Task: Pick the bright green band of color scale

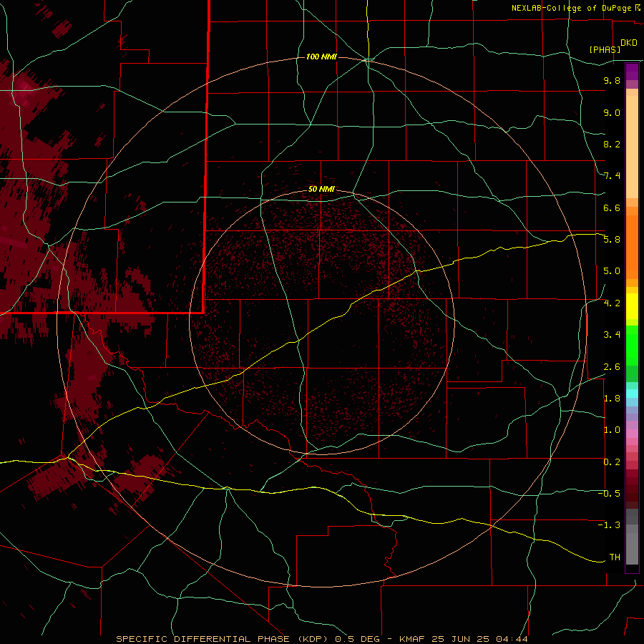Action: 632,345
